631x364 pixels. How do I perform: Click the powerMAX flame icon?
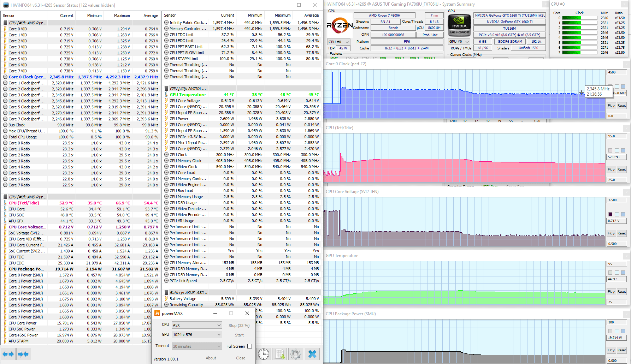coord(157,313)
